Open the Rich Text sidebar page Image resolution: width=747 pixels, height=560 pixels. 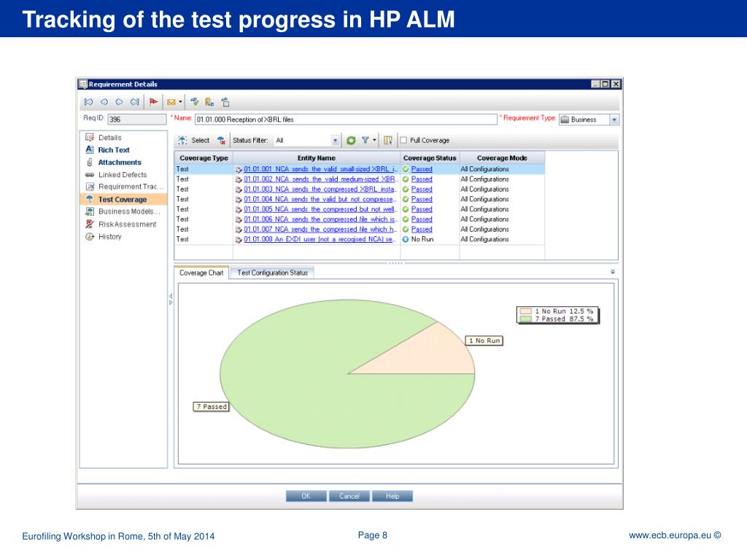pos(114,150)
